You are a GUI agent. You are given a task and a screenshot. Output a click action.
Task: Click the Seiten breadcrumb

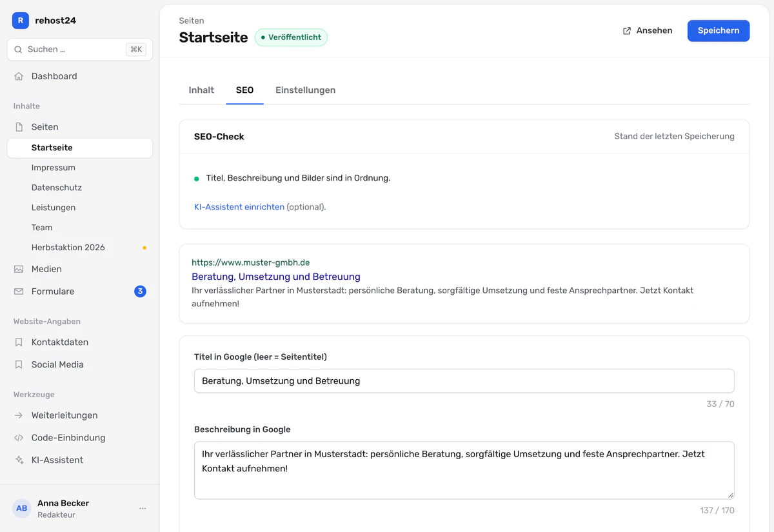192,21
